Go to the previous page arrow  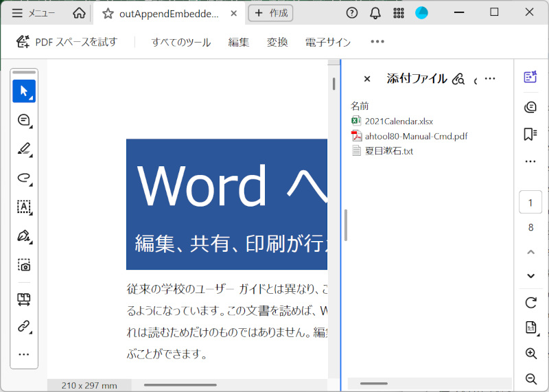(x=530, y=252)
